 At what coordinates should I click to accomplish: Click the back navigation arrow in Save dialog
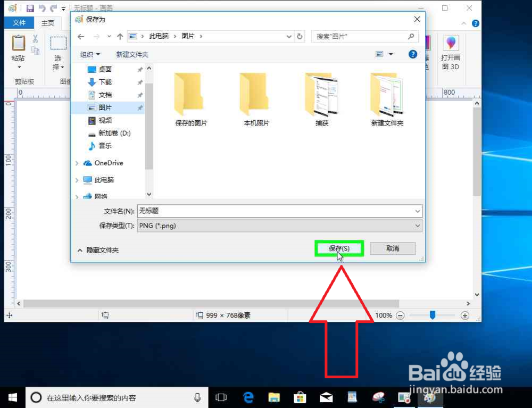point(80,36)
